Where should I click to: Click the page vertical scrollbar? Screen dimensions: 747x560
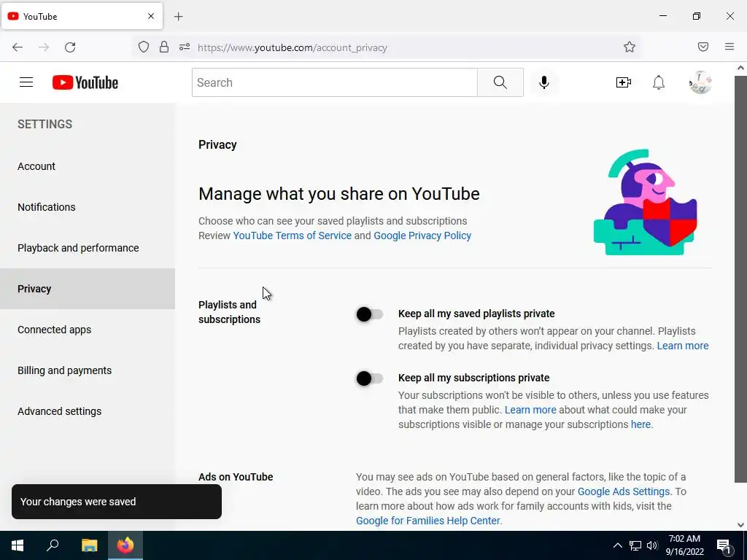(740, 279)
